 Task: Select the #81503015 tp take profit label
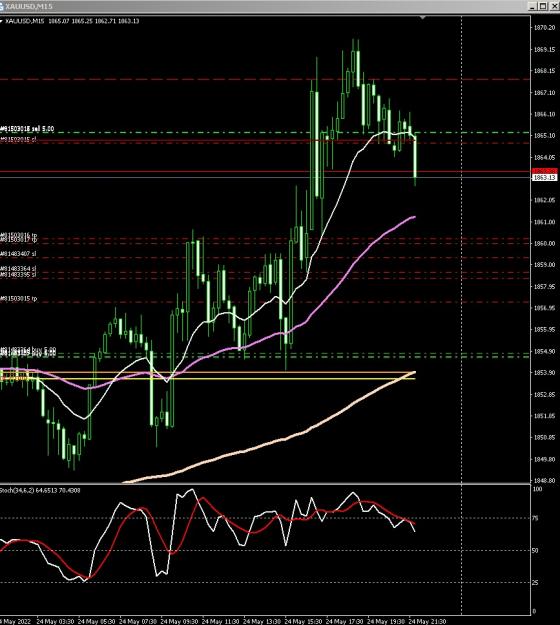point(19,299)
